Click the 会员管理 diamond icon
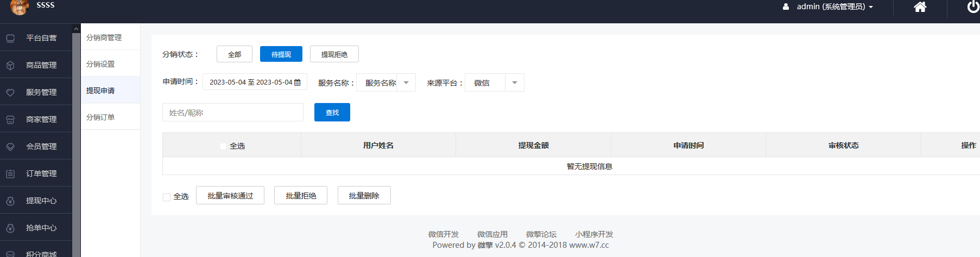The height and width of the screenshot is (257, 980). tap(10, 146)
